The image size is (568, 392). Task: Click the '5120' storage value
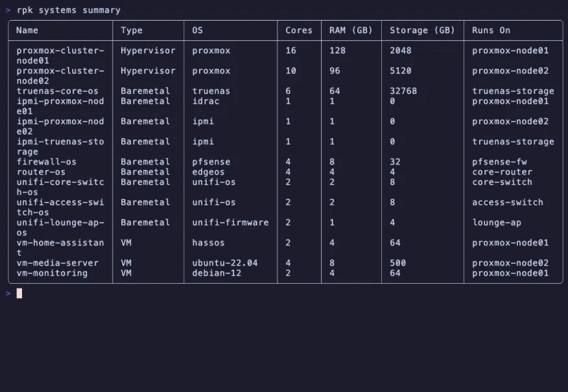click(401, 71)
